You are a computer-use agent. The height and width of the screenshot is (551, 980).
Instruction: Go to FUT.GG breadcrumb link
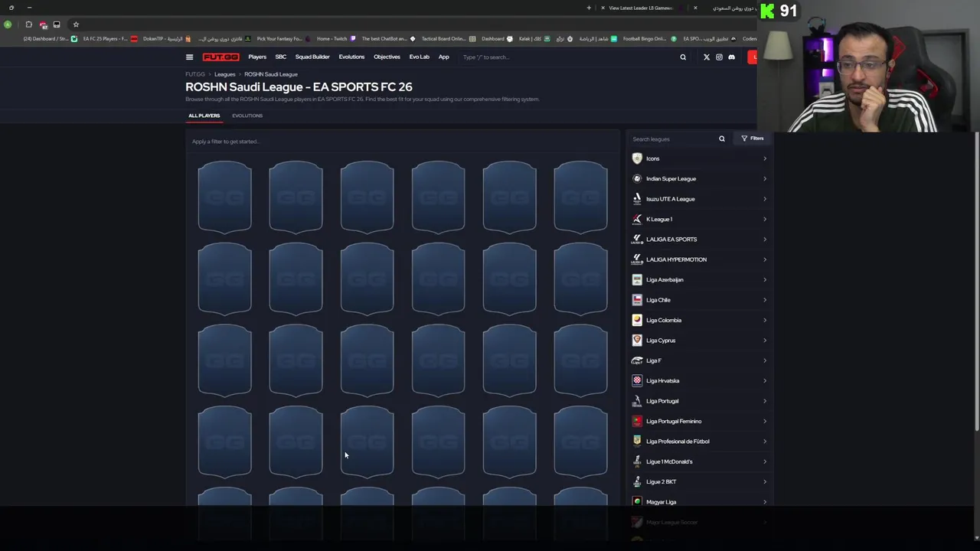(x=195, y=74)
